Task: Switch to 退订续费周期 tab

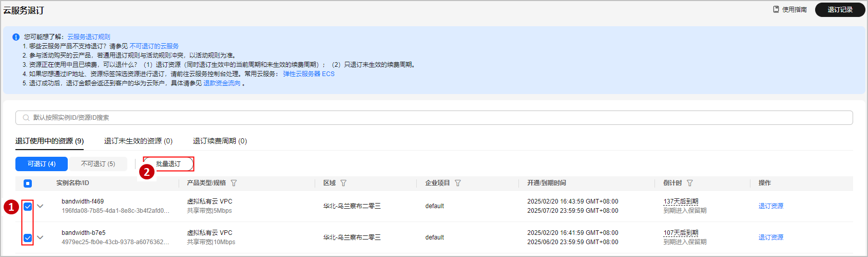Action: (220, 141)
